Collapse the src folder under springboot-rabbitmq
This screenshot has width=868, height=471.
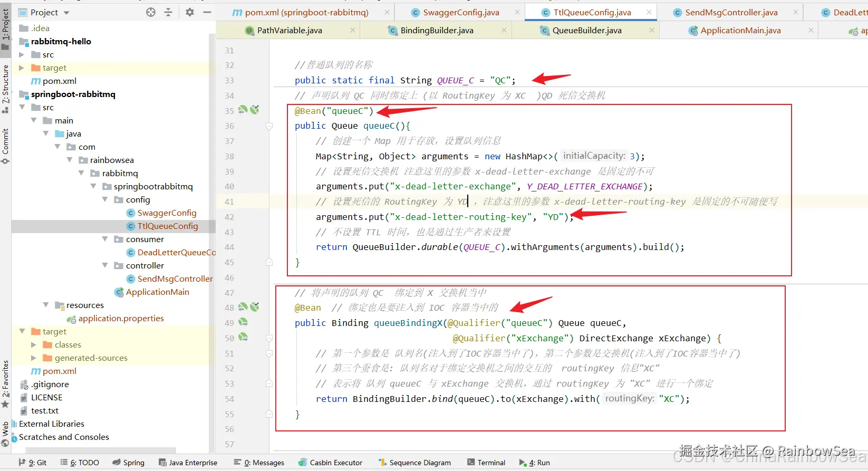[22, 107]
